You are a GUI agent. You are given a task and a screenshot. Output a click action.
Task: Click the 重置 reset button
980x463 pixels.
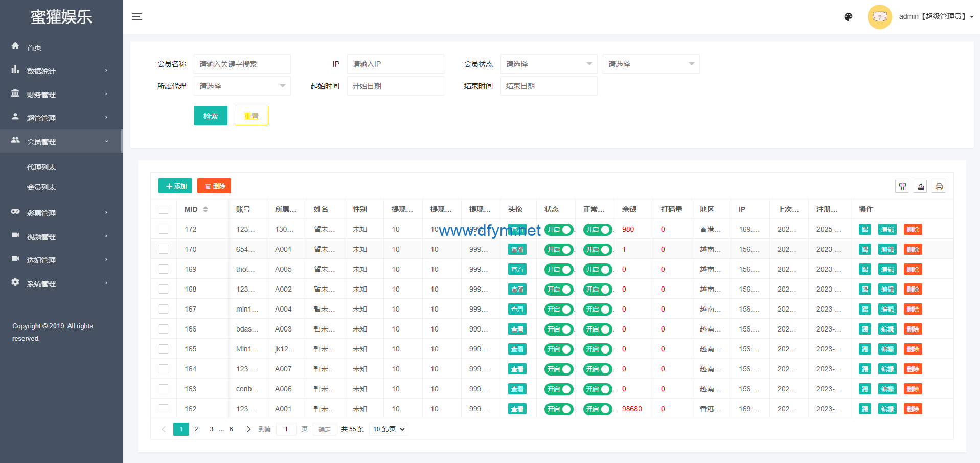click(252, 116)
